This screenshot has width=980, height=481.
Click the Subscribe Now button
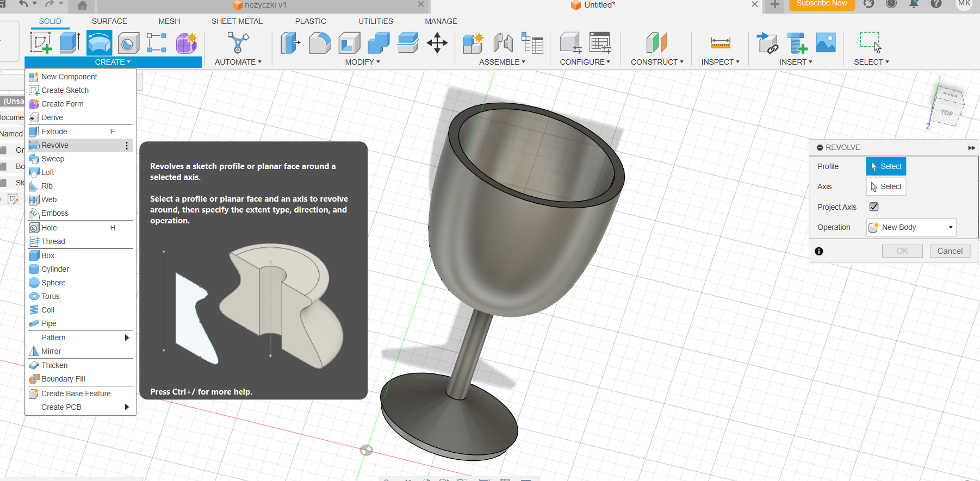(x=821, y=4)
